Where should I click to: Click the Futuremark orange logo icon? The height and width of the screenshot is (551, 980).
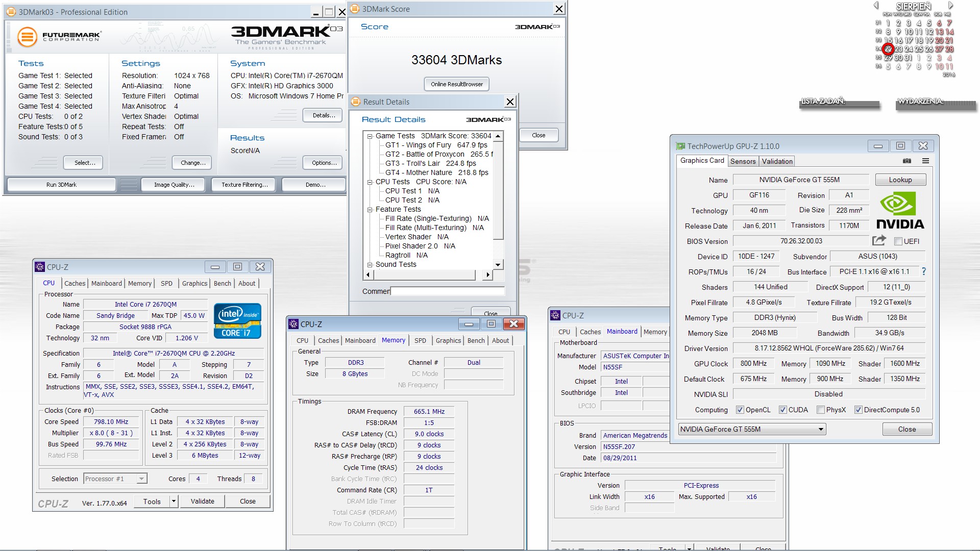[27, 37]
